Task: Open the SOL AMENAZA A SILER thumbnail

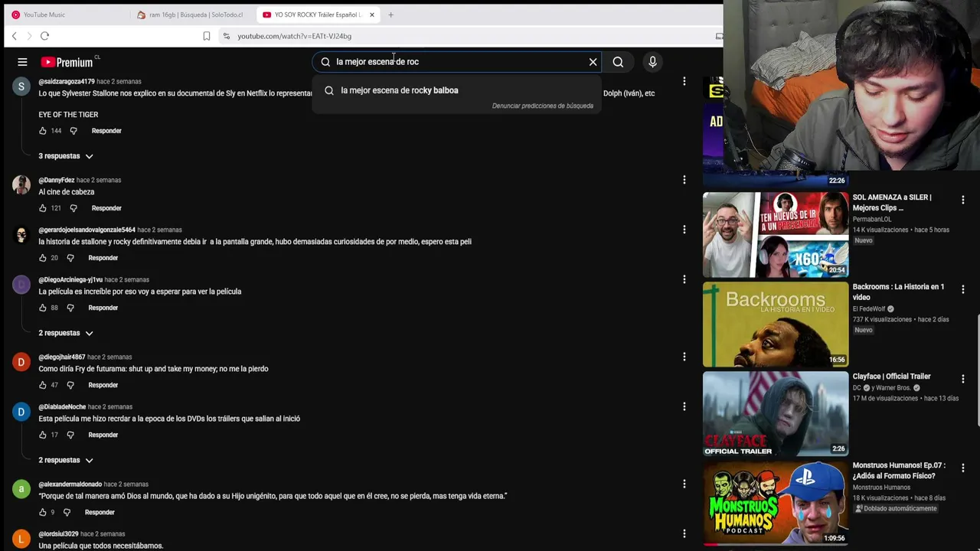Action: coord(776,234)
